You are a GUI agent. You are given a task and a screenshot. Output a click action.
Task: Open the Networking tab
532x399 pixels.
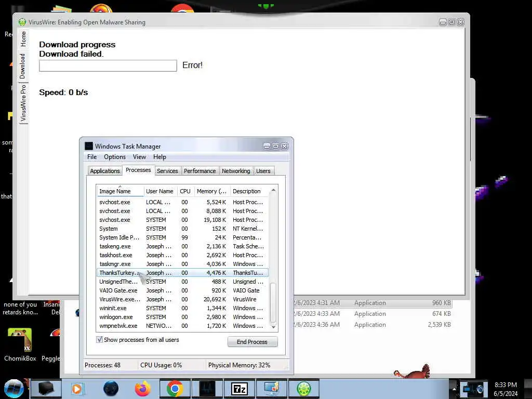point(236,170)
